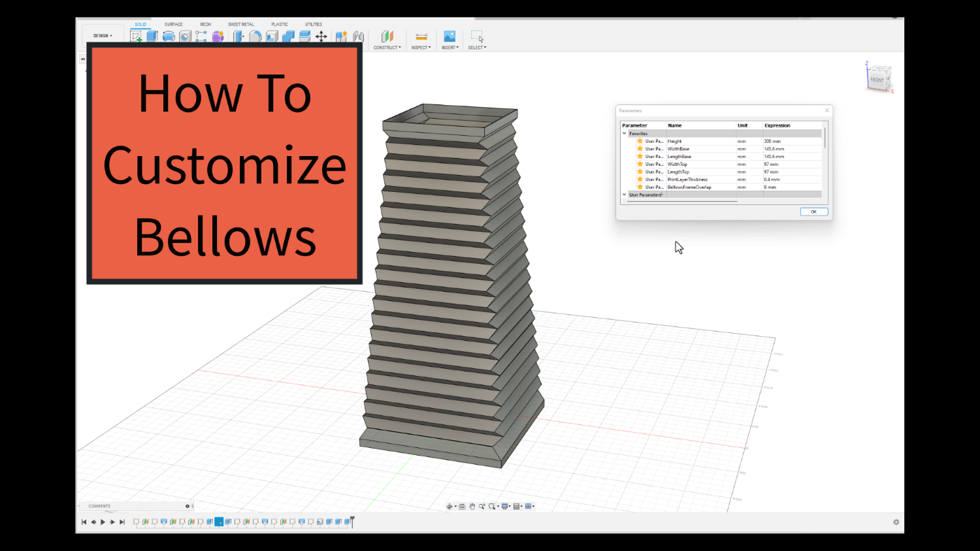Image resolution: width=980 pixels, height=551 pixels.
Task: Jump to the timeline beginning
Action: click(84, 522)
